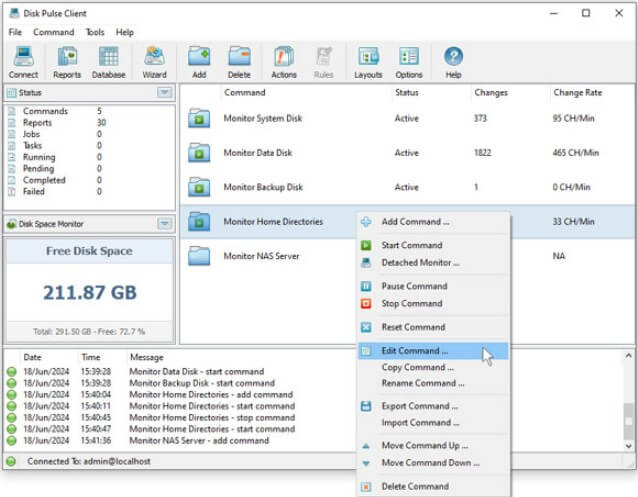Image resolution: width=638 pixels, height=497 pixels.
Task: Open the Tools menu
Action: 95,32
